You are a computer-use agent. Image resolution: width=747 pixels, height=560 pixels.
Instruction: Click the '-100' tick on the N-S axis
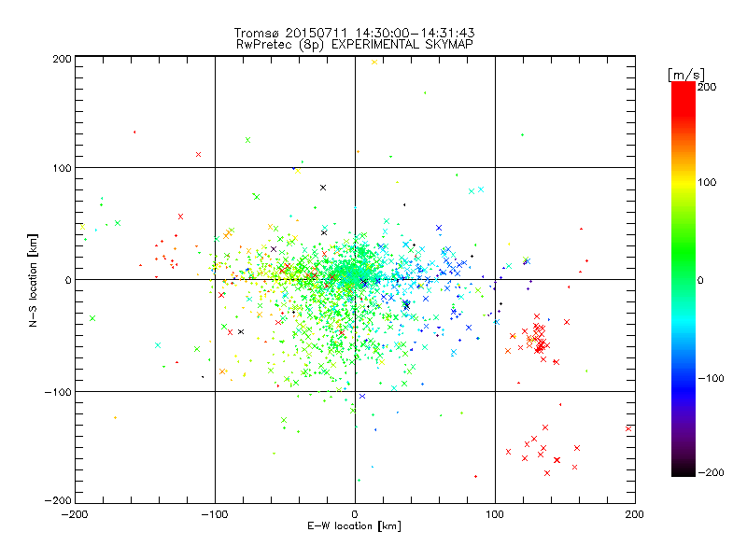58,392
